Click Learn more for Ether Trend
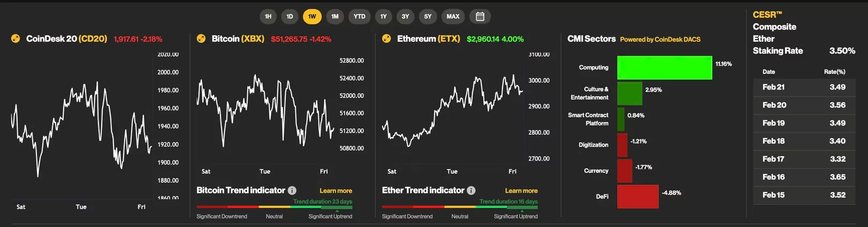Screen dimensions: 868x227 point(521,191)
